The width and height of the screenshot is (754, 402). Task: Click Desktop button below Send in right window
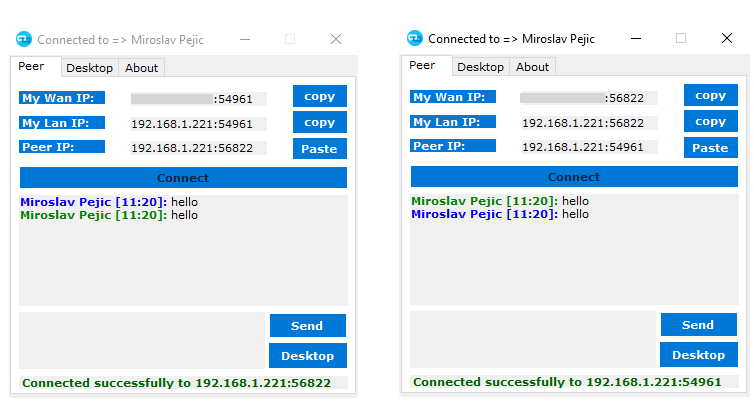pos(699,355)
